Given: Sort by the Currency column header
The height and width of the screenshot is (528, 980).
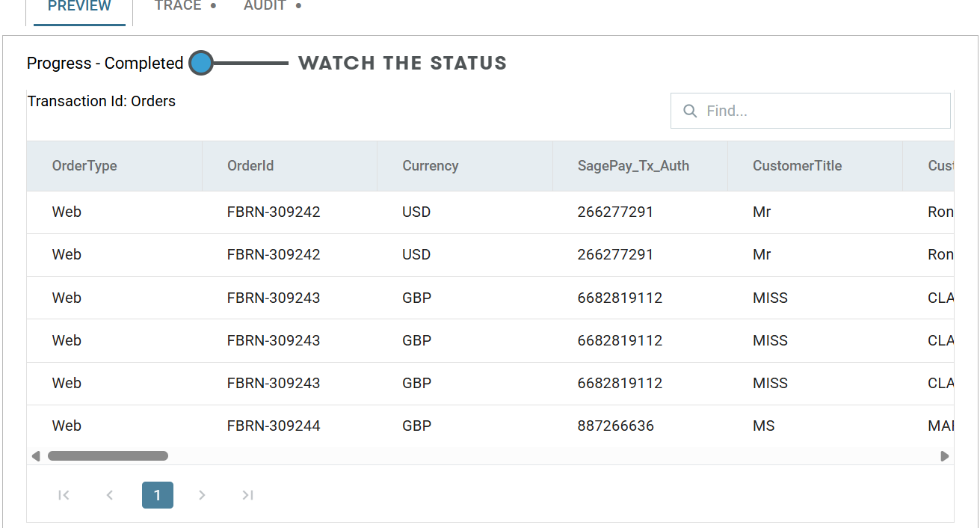Looking at the screenshot, I should 465,166.
